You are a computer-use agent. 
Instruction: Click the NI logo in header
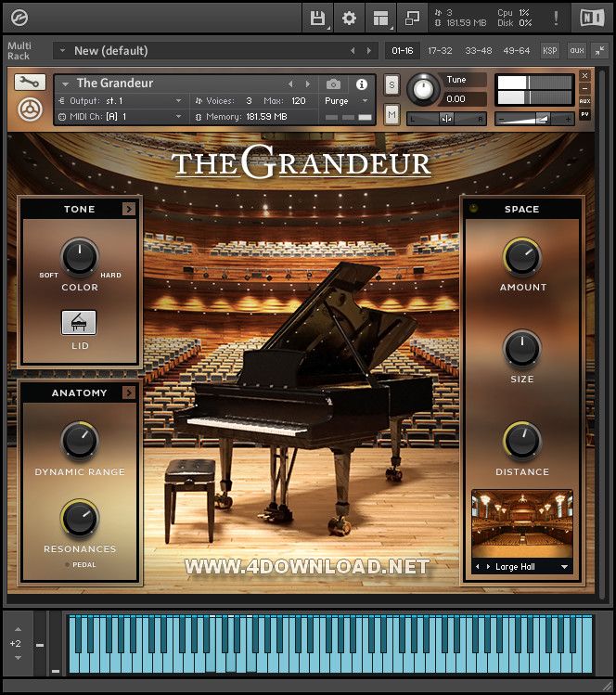pyautogui.click(x=592, y=19)
